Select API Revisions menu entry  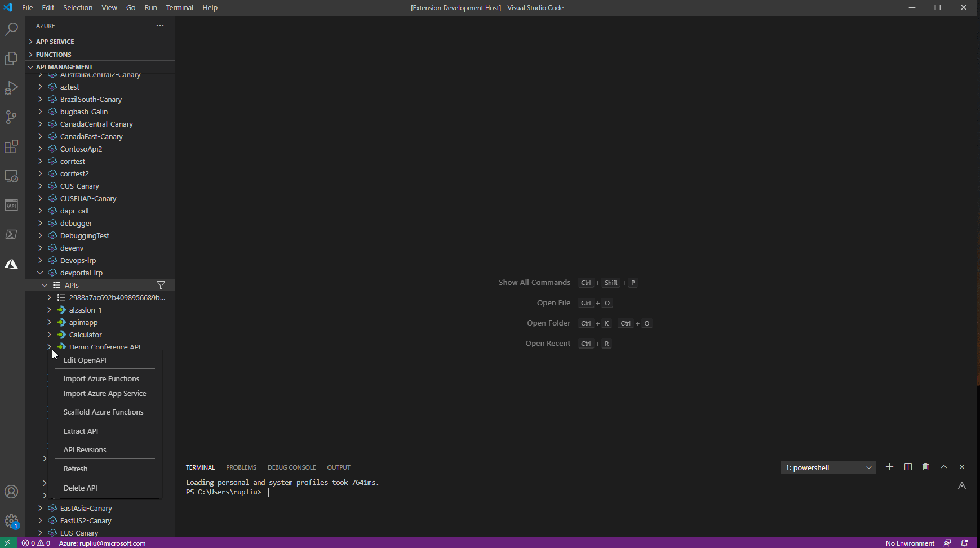tap(105, 449)
